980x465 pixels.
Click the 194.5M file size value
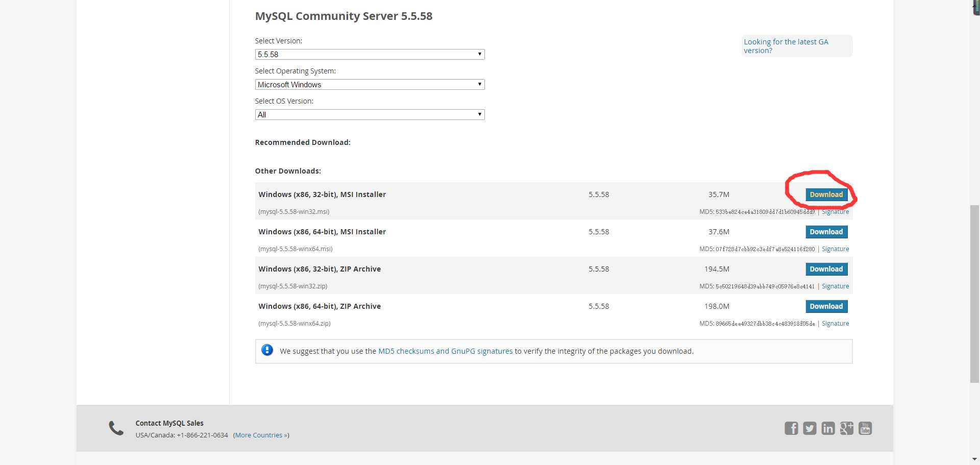(x=717, y=269)
